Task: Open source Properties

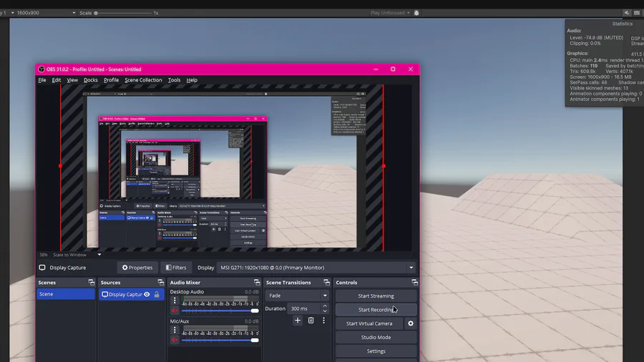Action: click(137, 268)
